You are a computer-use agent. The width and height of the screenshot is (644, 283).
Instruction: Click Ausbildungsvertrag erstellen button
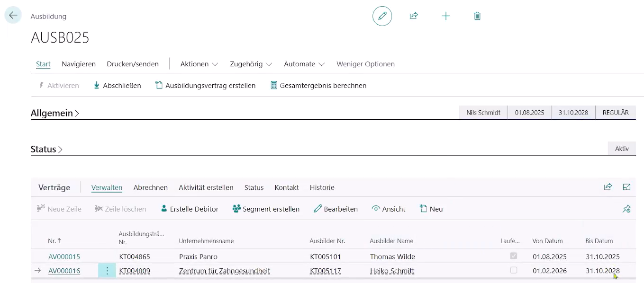pyautogui.click(x=206, y=86)
